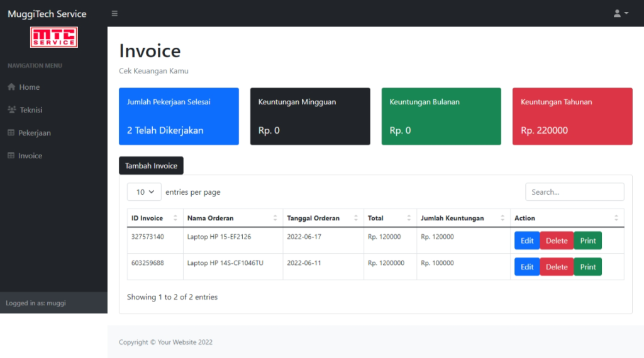The height and width of the screenshot is (358, 644).
Task: Click the Invoice table icon in sidebar
Action: tap(11, 155)
